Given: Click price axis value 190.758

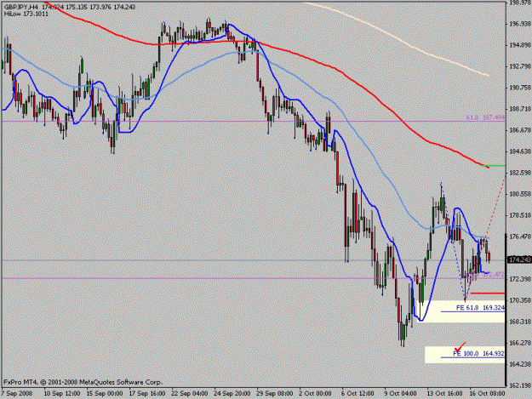Looking at the screenshot, I should pos(520,88).
